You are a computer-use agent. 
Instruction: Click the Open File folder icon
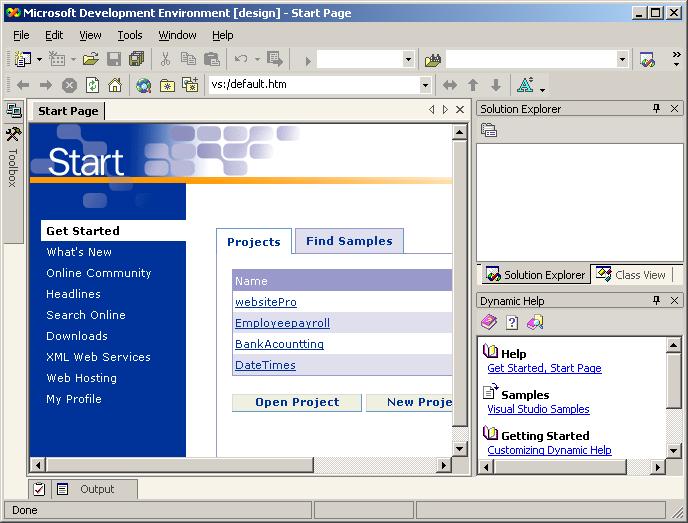pyautogui.click(x=91, y=59)
